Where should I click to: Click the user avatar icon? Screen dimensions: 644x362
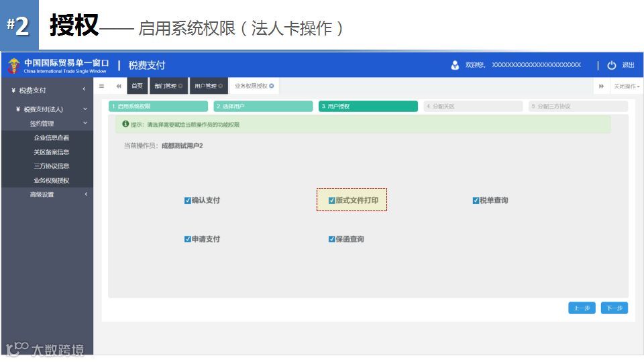click(x=455, y=65)
